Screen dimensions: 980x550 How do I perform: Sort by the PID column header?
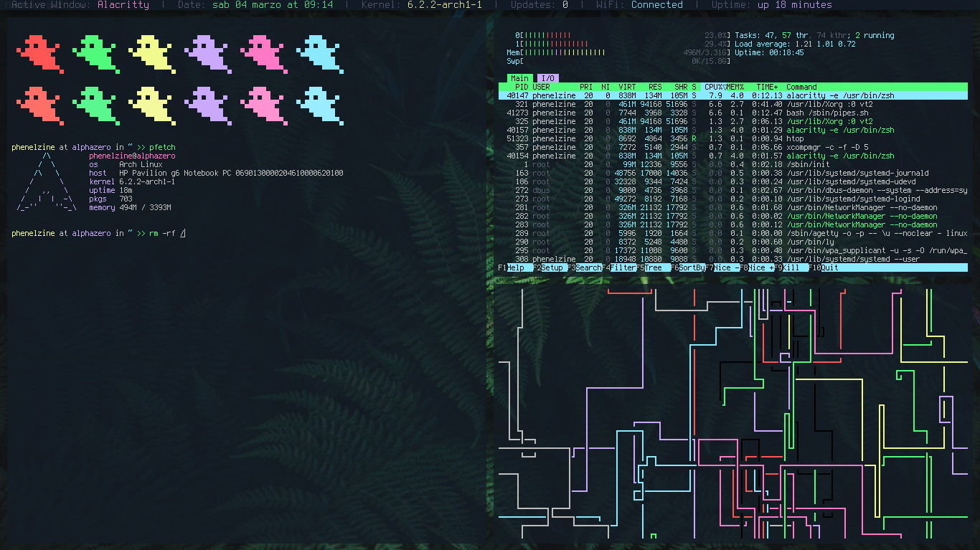tap(522, 87)
